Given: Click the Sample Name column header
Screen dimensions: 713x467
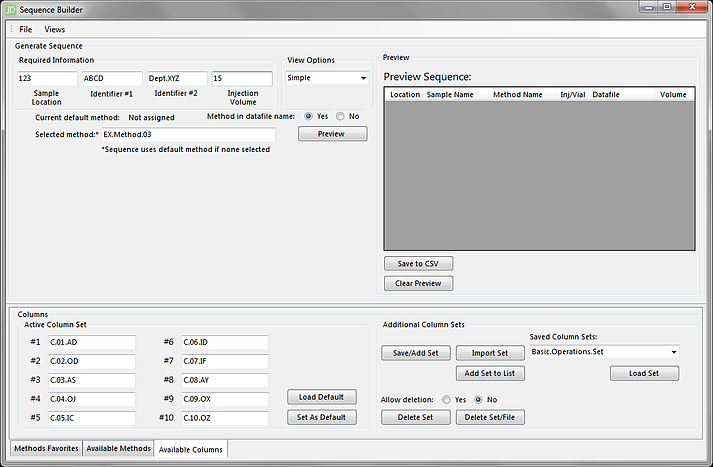Looking at the screenshot, I should 456,95.
